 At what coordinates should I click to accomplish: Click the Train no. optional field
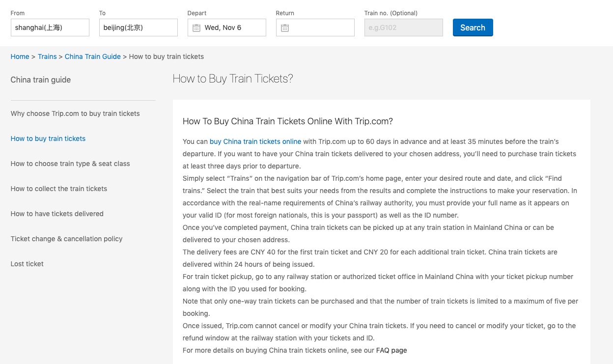click(x=404, y=28)
